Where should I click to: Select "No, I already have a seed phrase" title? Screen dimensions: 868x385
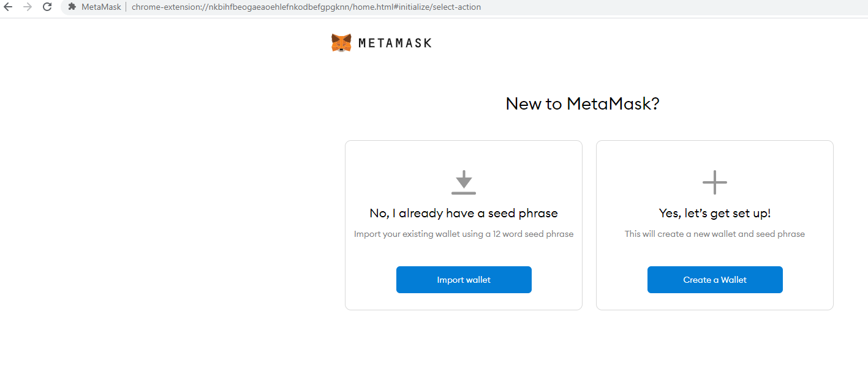(x=464, y=213)
